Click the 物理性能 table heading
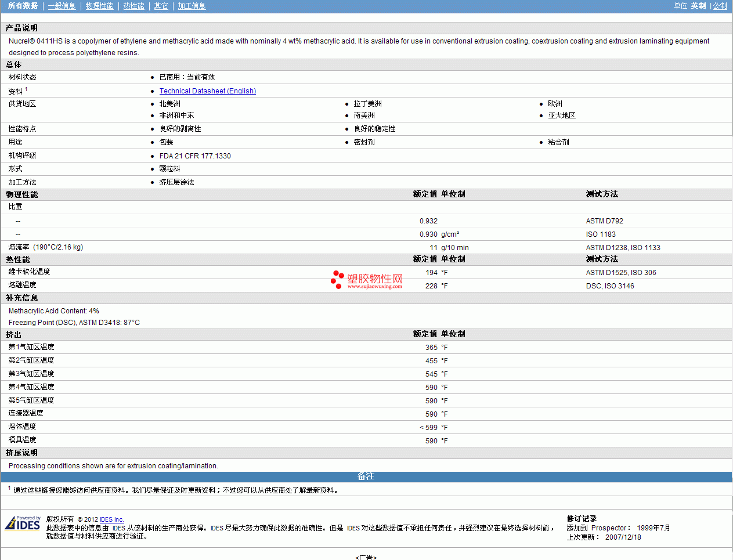The image size is (733, 560). [x=21, y=194]
